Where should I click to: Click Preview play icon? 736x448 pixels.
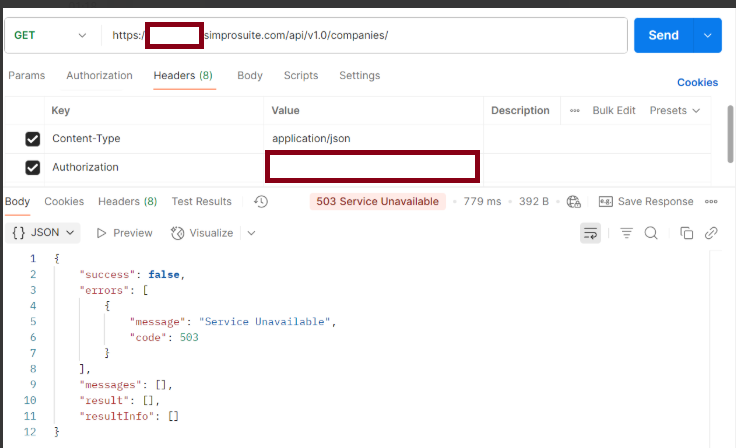point(101,233)
